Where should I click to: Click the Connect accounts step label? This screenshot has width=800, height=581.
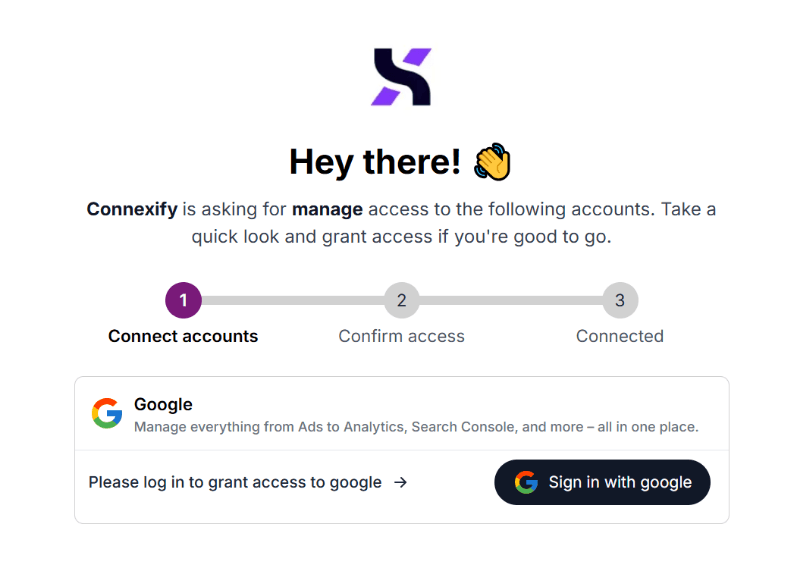pos(183,336)
